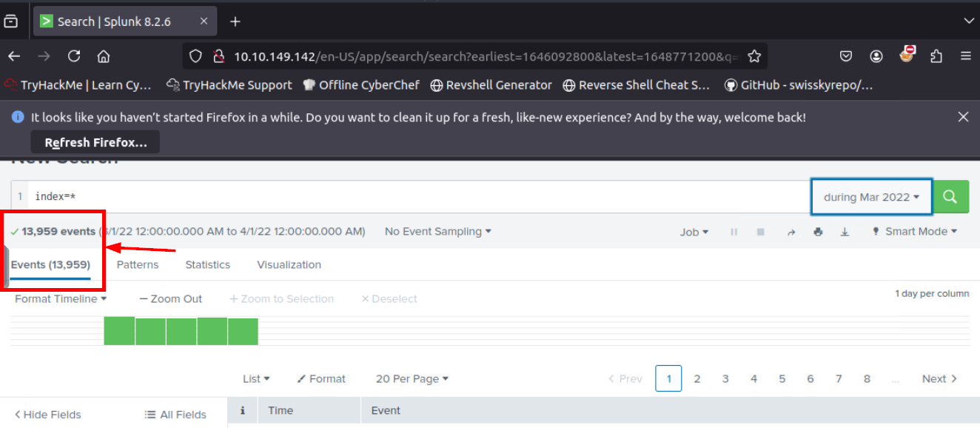Open the extensions puzzle piece icon

[936, 56]
